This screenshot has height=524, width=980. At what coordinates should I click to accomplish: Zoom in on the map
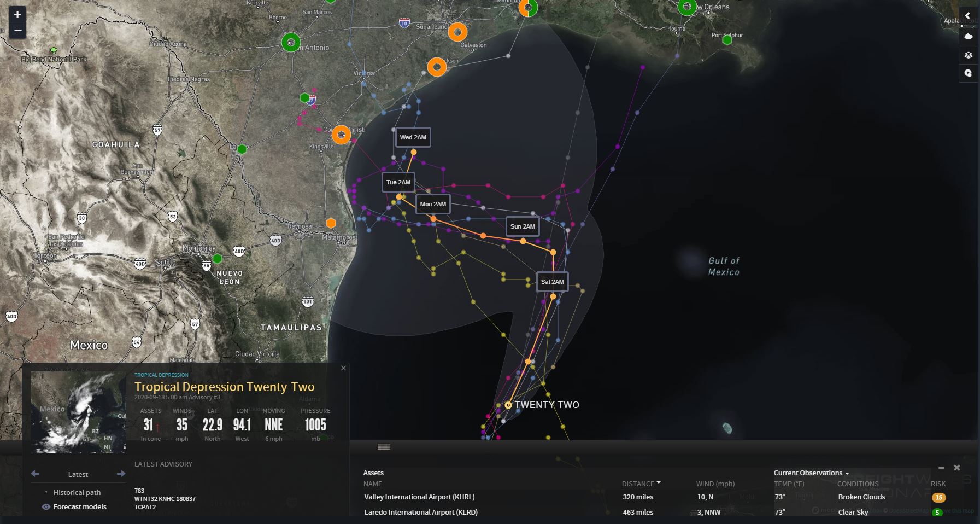[17, 14]
